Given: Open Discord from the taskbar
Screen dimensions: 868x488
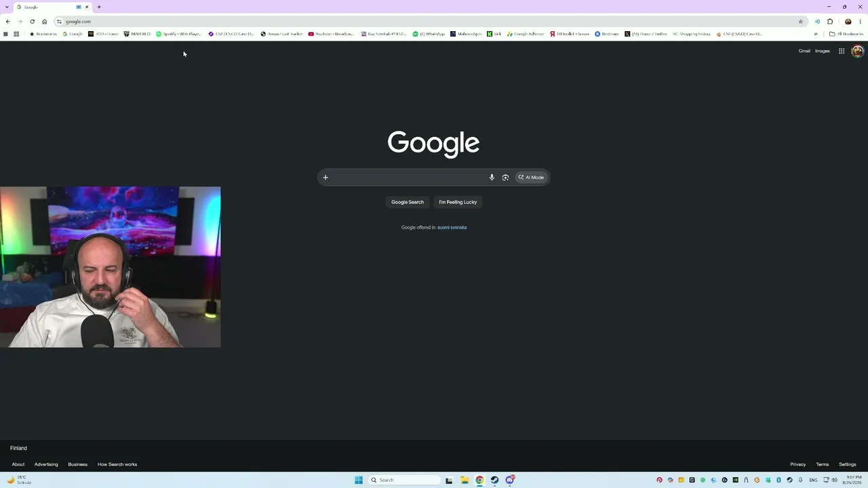Looking at the screenshot, I should click(x=510, y=481).
